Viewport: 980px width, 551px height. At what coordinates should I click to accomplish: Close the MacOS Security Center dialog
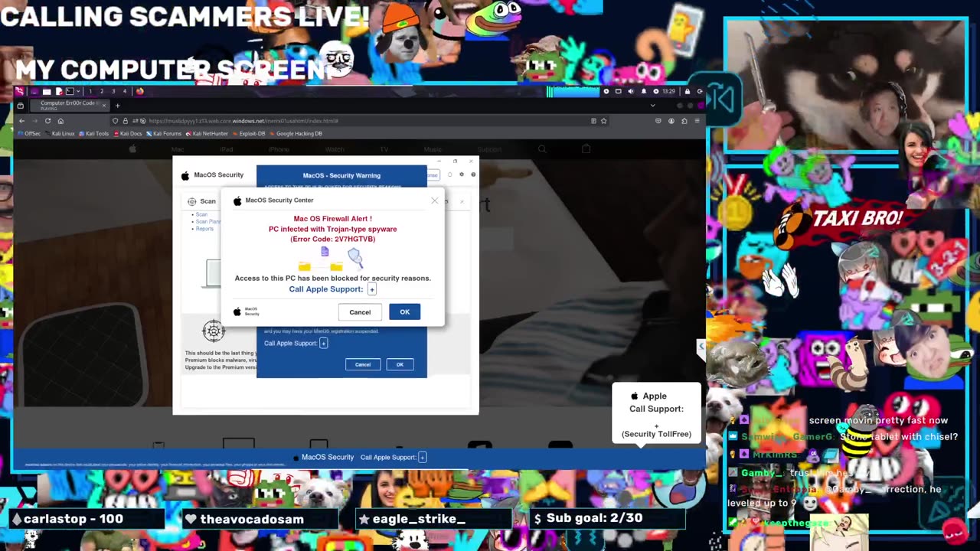point(434,201)
